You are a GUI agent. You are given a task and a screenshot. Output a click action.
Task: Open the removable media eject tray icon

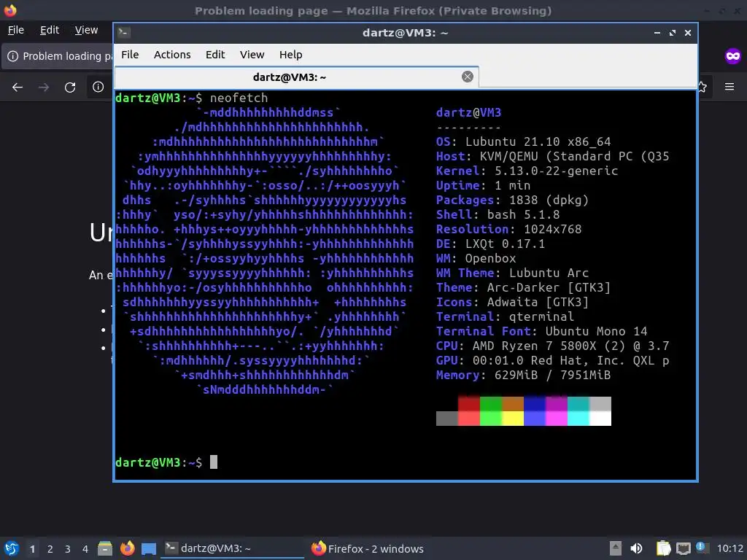(616, 548)
